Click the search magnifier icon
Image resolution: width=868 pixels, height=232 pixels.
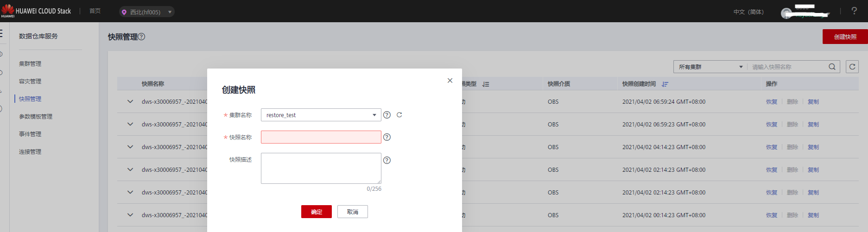832,67
